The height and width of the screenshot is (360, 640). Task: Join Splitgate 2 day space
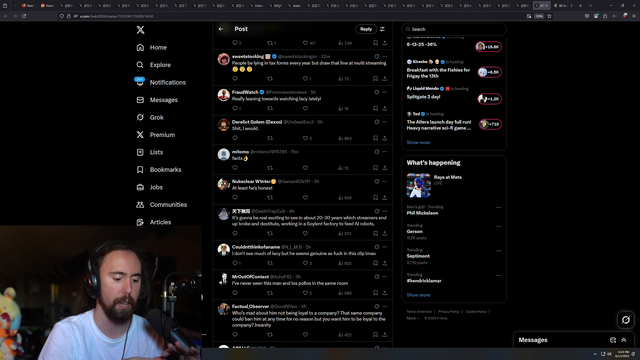[x=489, y=99]
